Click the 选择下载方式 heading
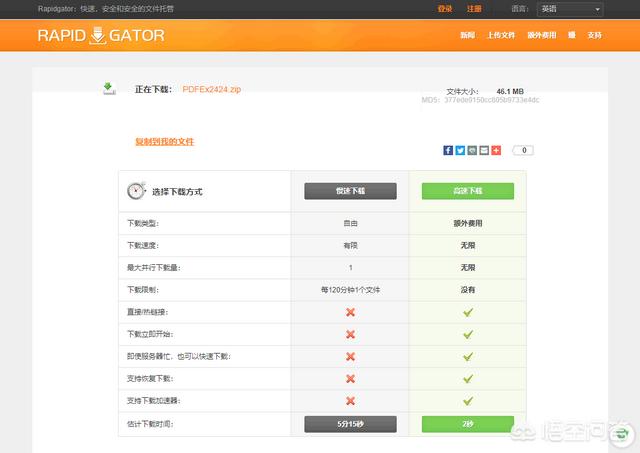Image resolution: width=640 pixels, height=453 pixels. (177, 191)
